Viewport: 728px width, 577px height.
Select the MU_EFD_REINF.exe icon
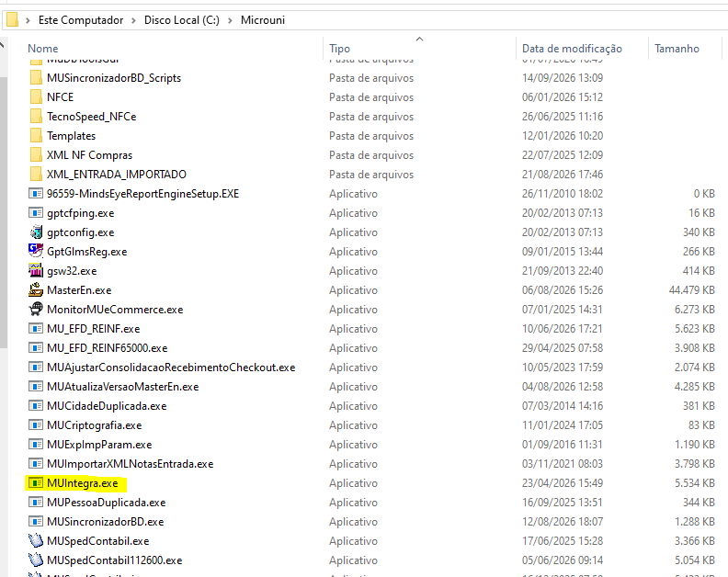[x=36, y=329]
